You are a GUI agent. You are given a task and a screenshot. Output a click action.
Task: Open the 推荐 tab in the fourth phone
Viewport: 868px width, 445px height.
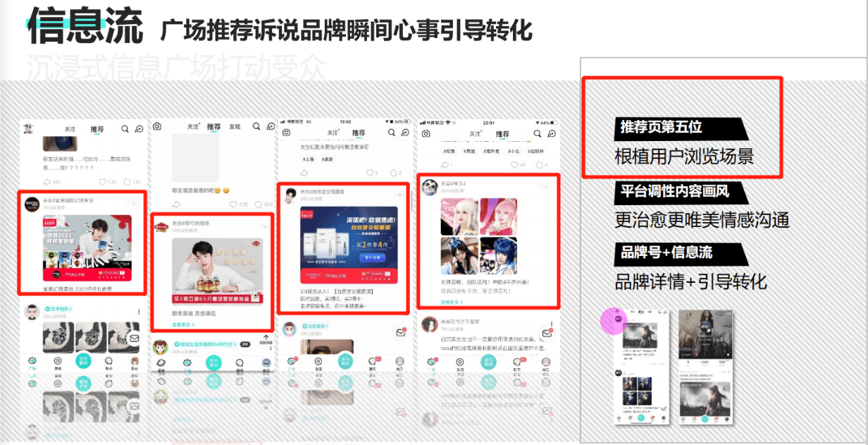pos(502,134)
